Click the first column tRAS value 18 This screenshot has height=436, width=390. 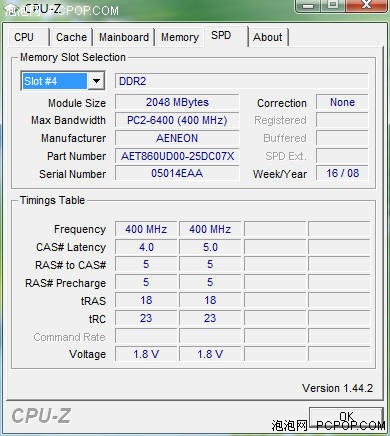[146, 300]
